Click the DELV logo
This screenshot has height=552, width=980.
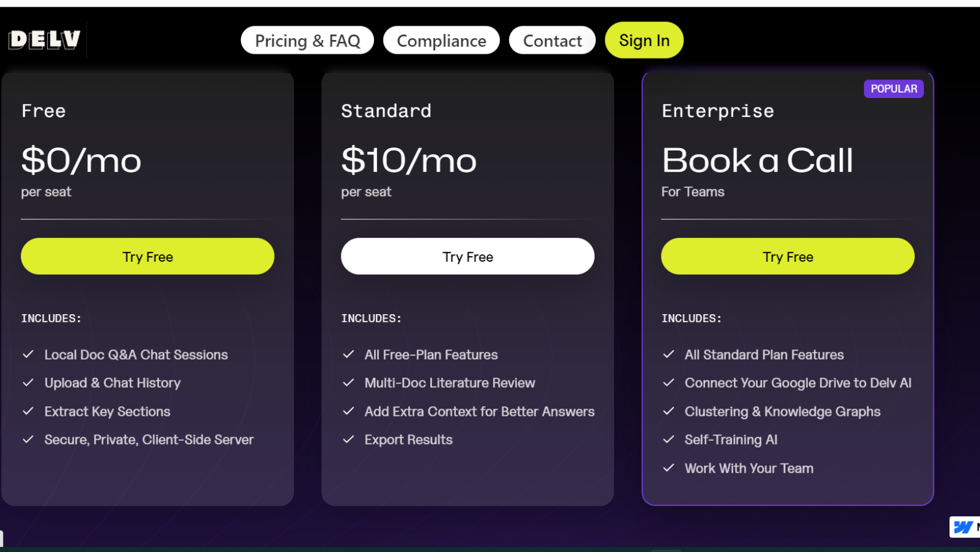tap(45, 40)
